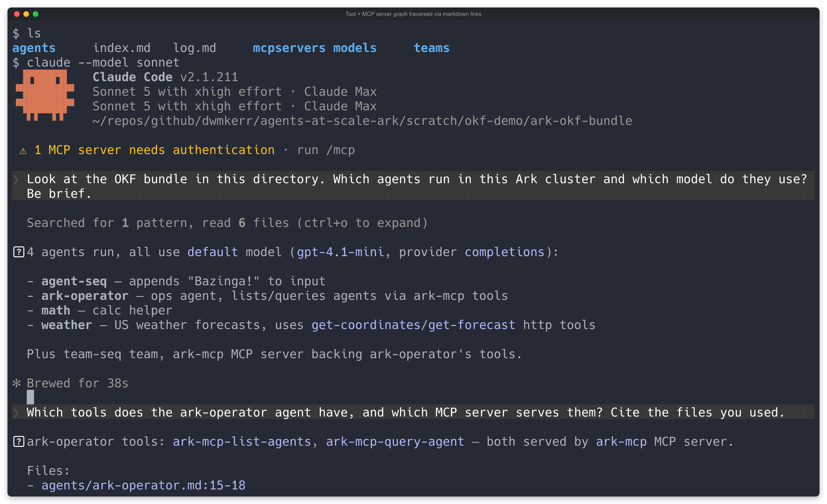
Task: Click the 'mcpservers' directory name
Action: click(x=289, y=48)
